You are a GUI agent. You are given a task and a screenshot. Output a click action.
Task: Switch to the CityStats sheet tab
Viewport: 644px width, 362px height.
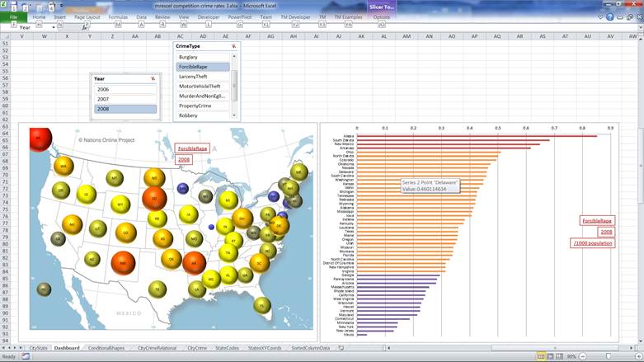tap(38, 348)
